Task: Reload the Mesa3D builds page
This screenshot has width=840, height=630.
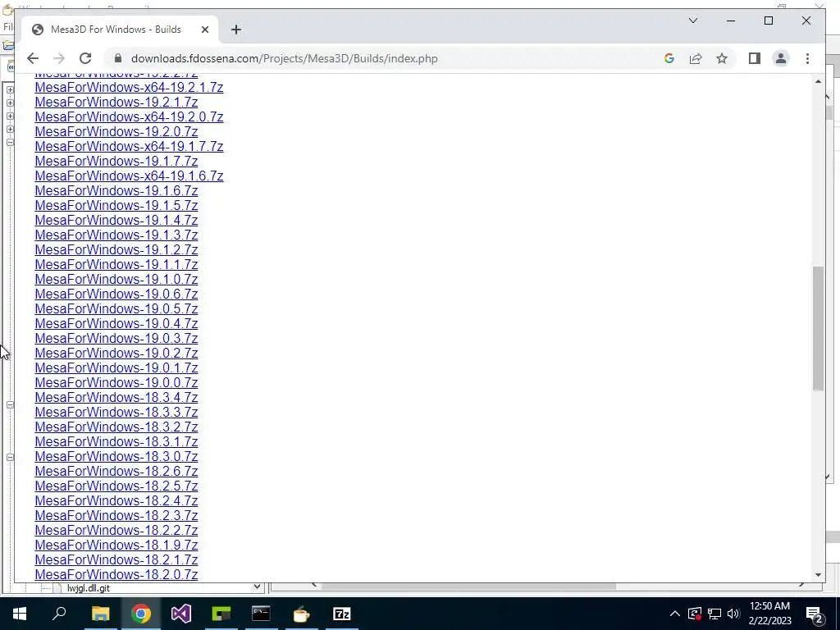Action: click(85, 58)
